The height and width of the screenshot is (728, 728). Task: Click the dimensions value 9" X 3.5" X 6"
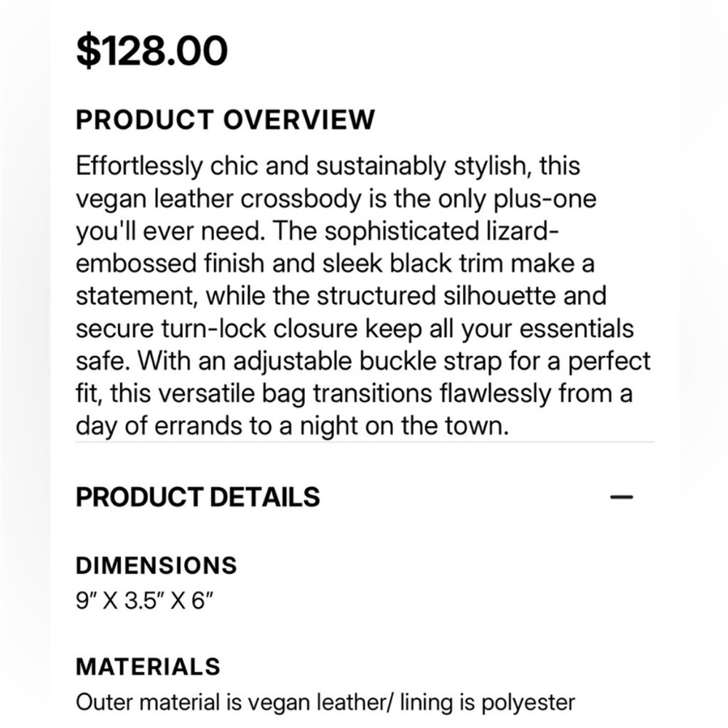[x=144, y=601]
